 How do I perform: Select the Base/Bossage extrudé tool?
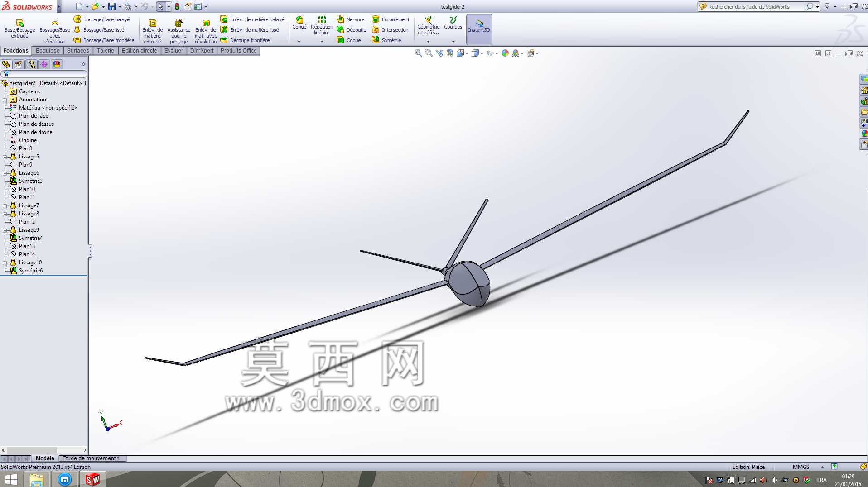(x=19, y=29)
